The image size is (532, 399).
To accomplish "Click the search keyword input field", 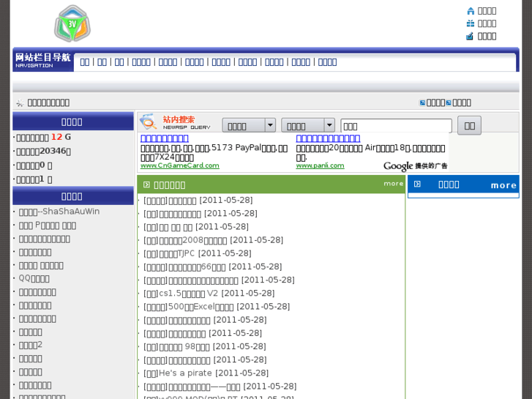I will pyautogui.click(x=396, y=126).
